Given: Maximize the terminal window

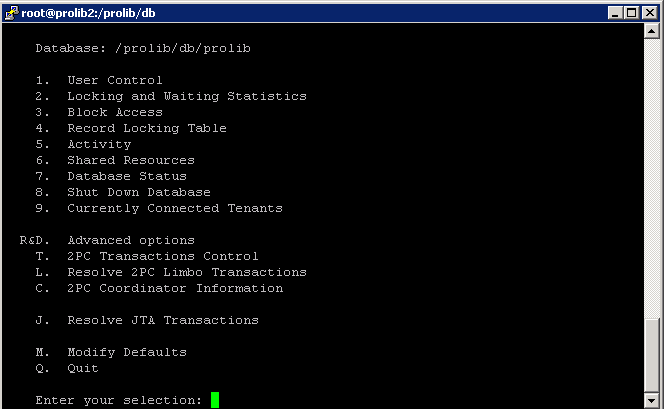Looking at the screenshot, I should pyautogui.click(x=631, y=13).
